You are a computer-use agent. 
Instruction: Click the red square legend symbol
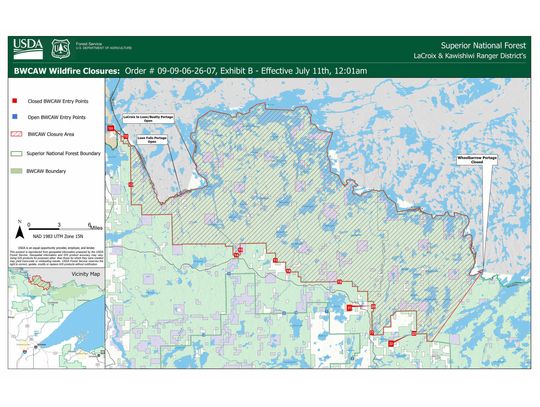click(14, 101)
